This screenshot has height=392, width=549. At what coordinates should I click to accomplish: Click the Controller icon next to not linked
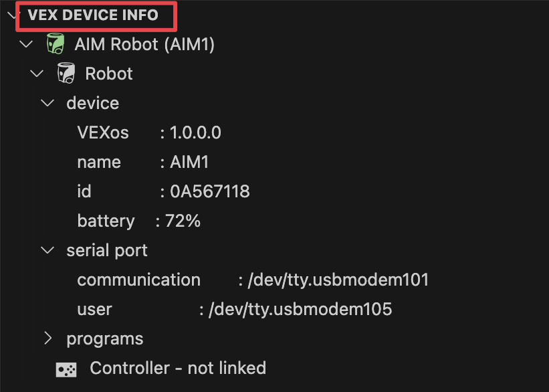pos(66,368)
